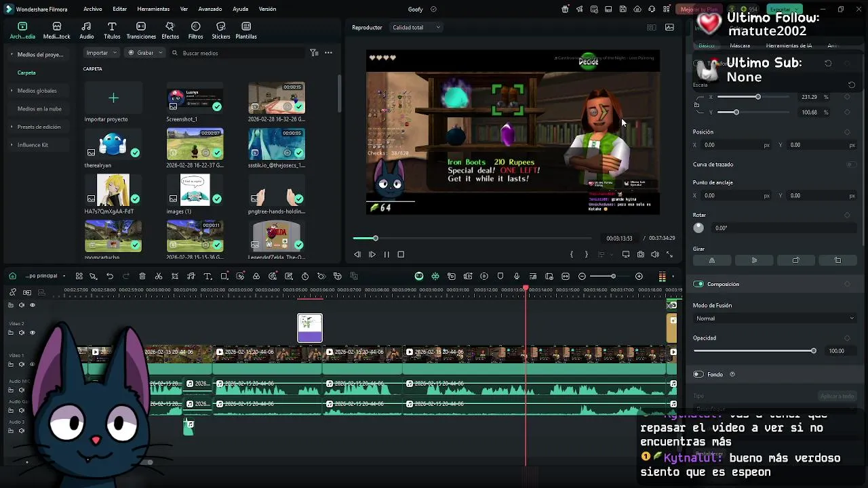Play the preview from the current frame
The height and width of the screenshot is (488, 868).
pos(372,255)
